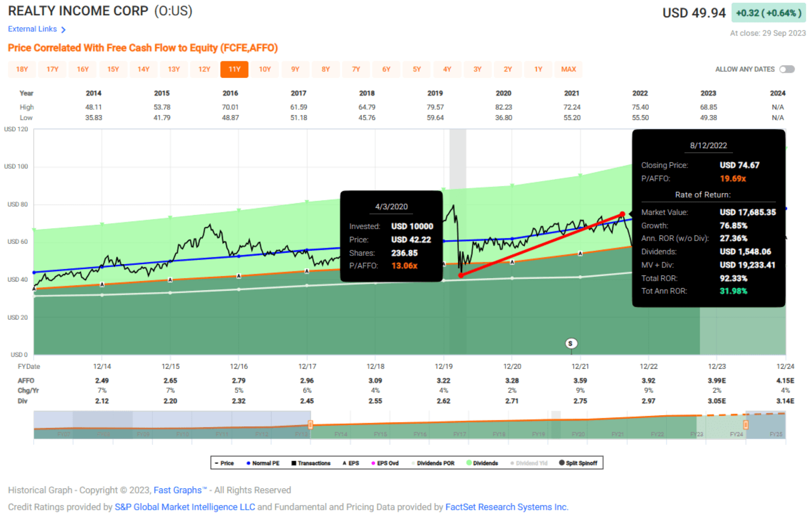Click the 12/23 Div estimate 3.05E
The image size is (812, 517).
pos(717,401)
